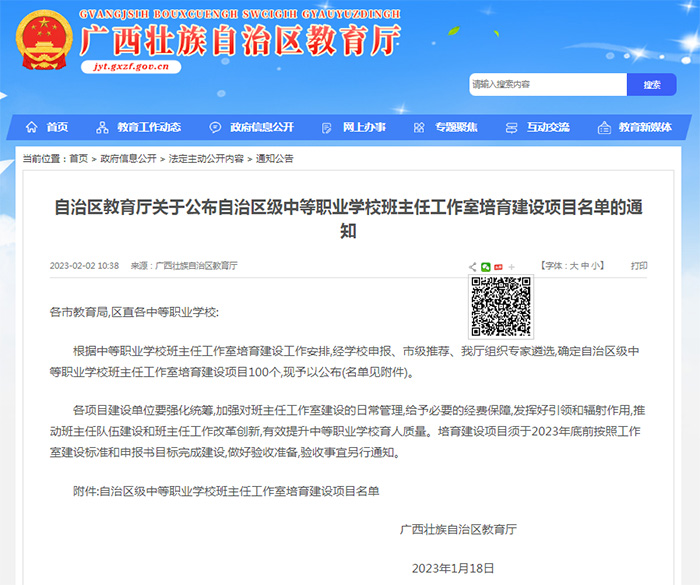The image size is (700, 585).
Task: Click the chat bubble icon beside 政府信息公开
Action: 215,127
